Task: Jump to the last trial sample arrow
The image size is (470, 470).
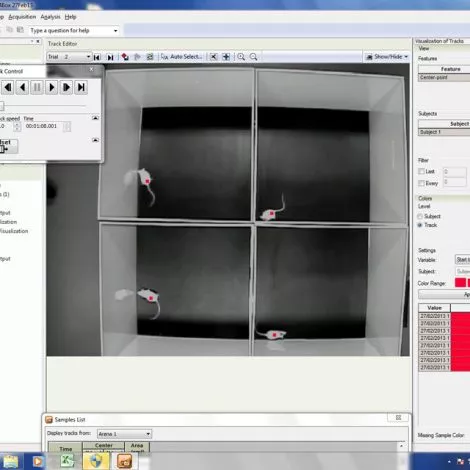Action: point(110,57)
